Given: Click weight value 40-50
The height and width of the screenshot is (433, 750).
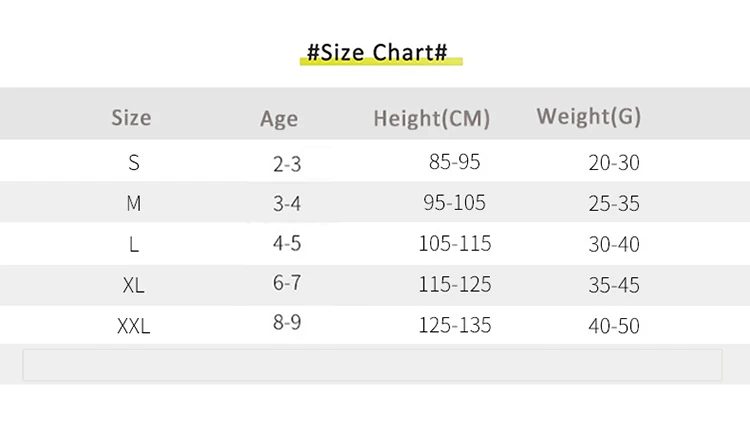Looking at the screenshot, I should [614, 326].
